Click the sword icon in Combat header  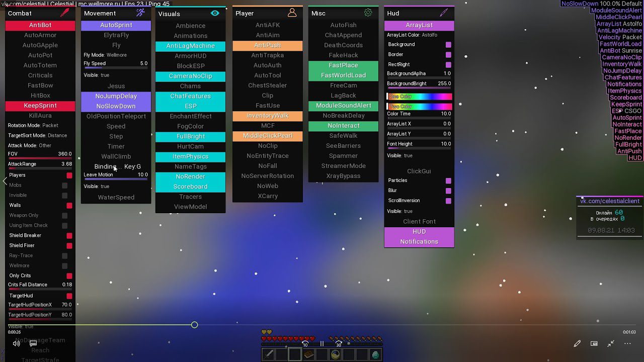(x=64, y=13)
